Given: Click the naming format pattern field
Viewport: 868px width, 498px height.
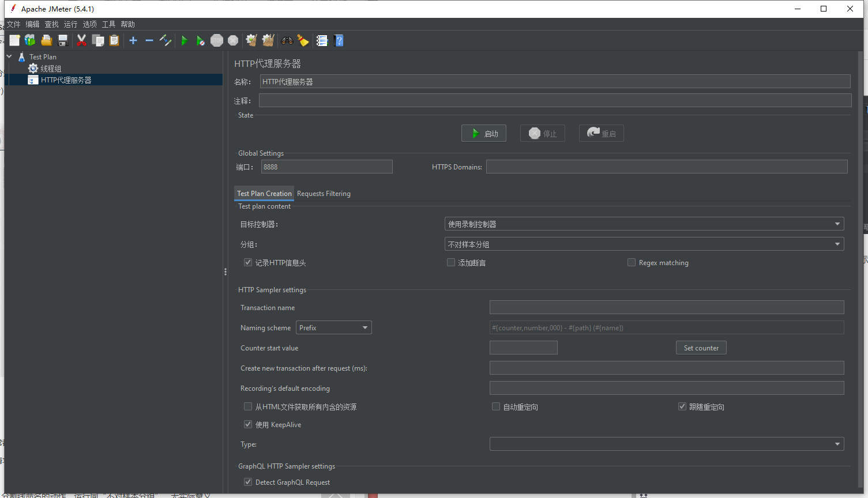Looking at the screenshot, I should click(x=667, y=327).
